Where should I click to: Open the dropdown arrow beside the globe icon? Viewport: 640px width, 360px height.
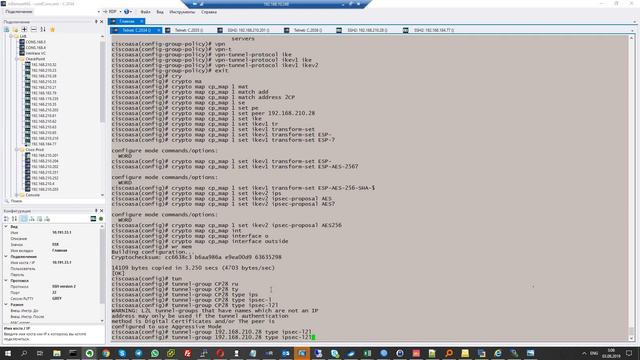(x=131, y=12)
